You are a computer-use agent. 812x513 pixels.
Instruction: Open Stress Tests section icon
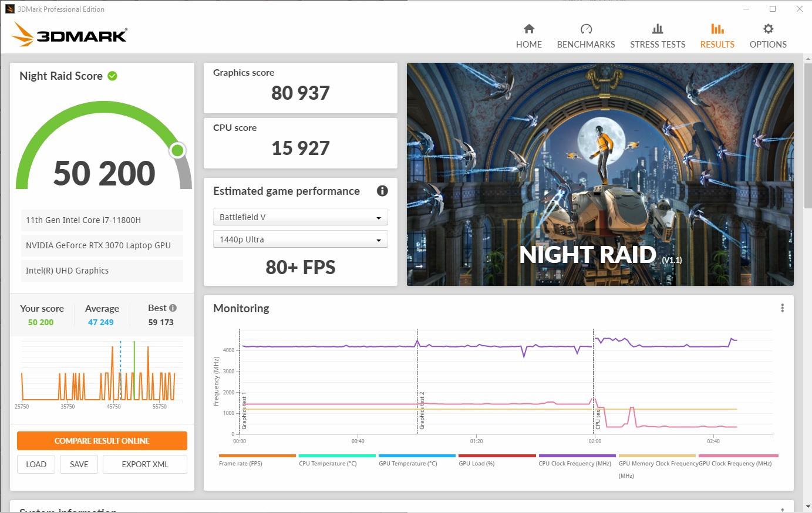pos(657,29)
